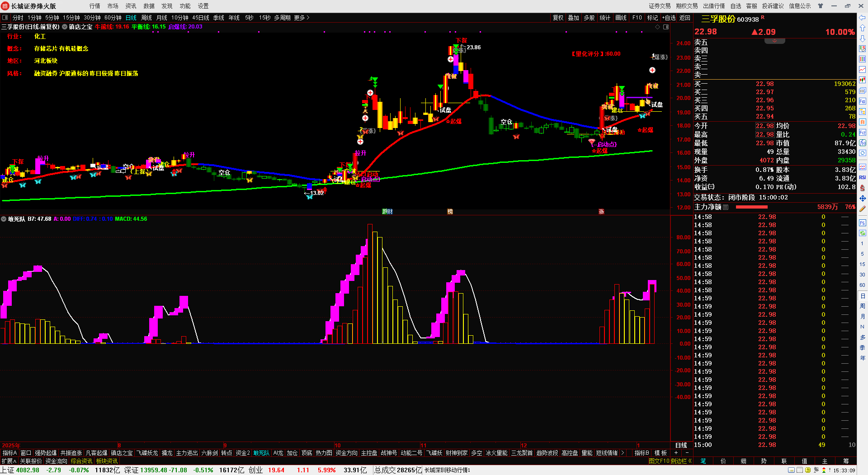
Task: Select 周 weekly period in right sidebar
Action: [x=863, y=306]
